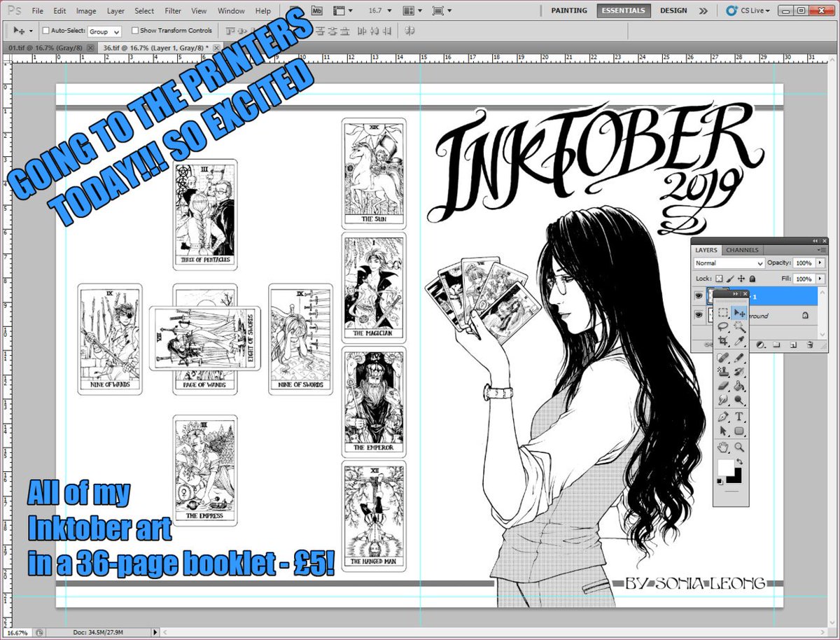840x640 pixels.
Task: Toggle Lock image pixels brush icon
Action: point(730,279)
